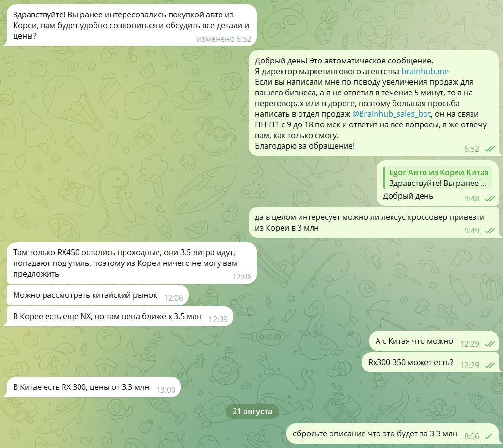Select the RX450 'попадают под утиль' message

pos(131,263)
